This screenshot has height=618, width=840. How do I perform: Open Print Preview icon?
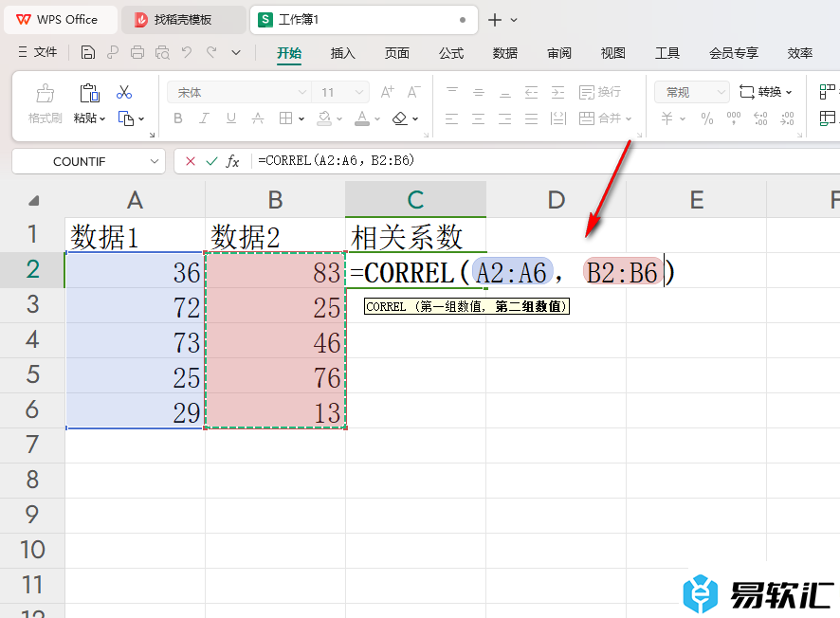click(162, 52)
